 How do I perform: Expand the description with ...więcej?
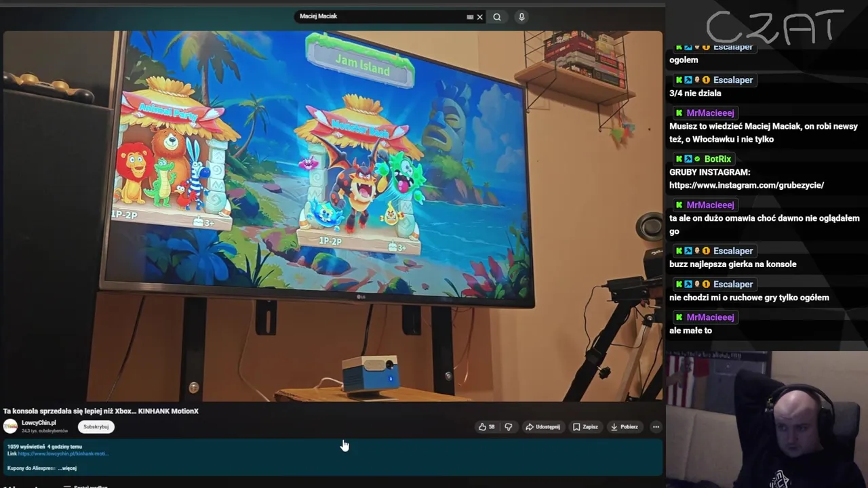[x=67, y=468]
